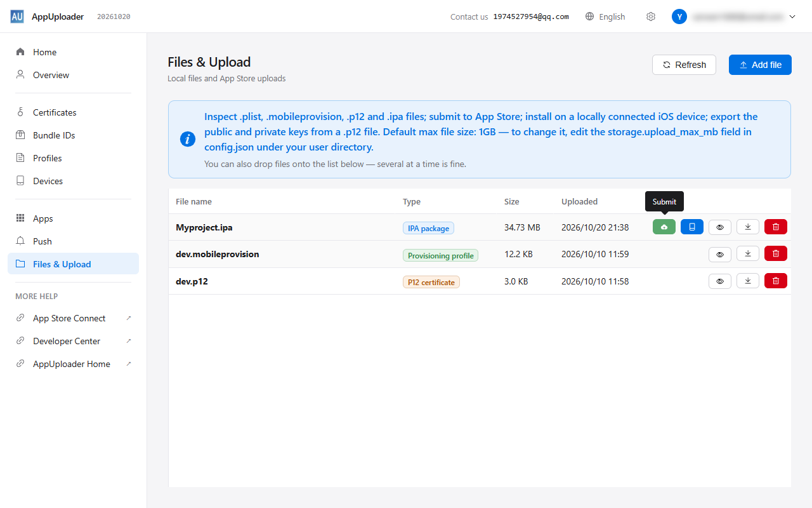
Task: Select the dev.mobileprovision file name
Action: (218, 254)
